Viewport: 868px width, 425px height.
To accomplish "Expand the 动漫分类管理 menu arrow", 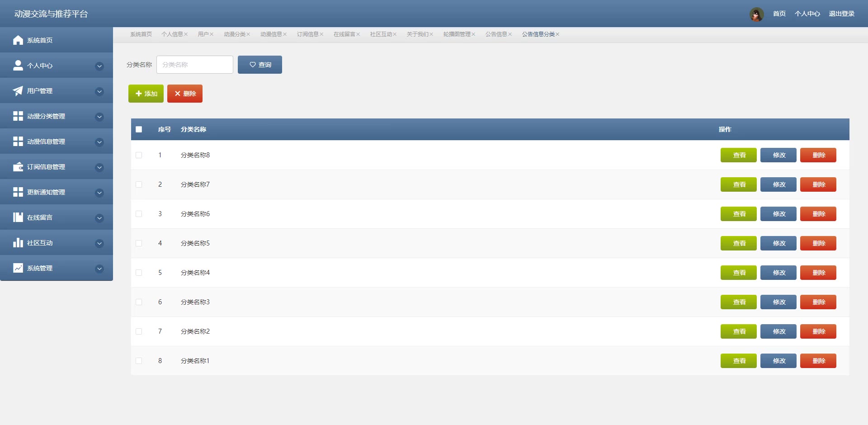I will tap(99, 117).
